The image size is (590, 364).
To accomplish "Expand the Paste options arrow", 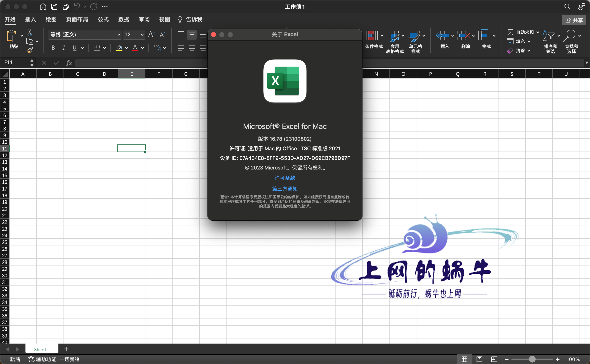I will [x=22, y=36].
